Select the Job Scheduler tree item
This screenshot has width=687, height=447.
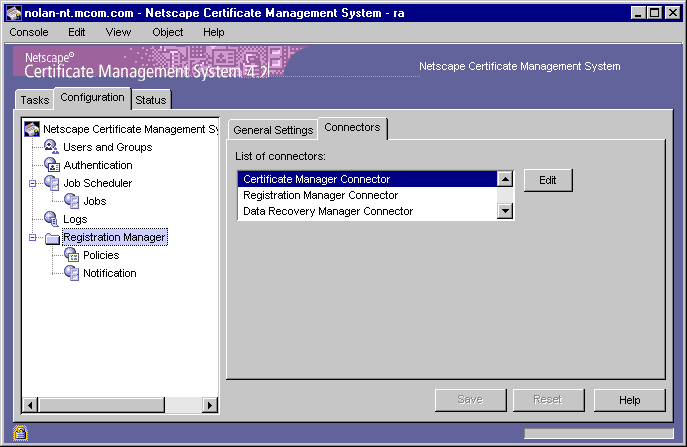[x=98, y=183]
